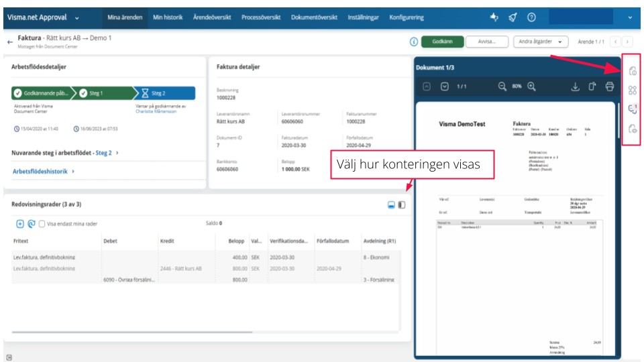Click Belopp column header
Image resolution: width=644 pixels, height=362 pixels.
[x=236, y=241]
